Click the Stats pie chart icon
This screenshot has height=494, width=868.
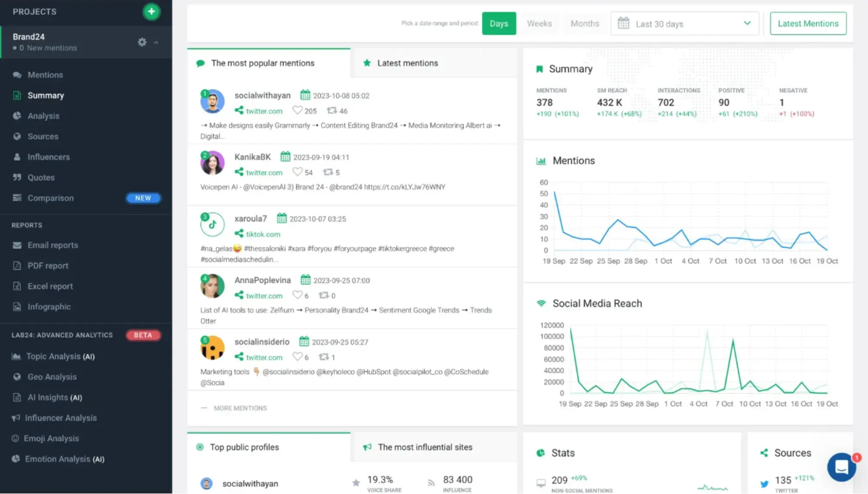541,453
